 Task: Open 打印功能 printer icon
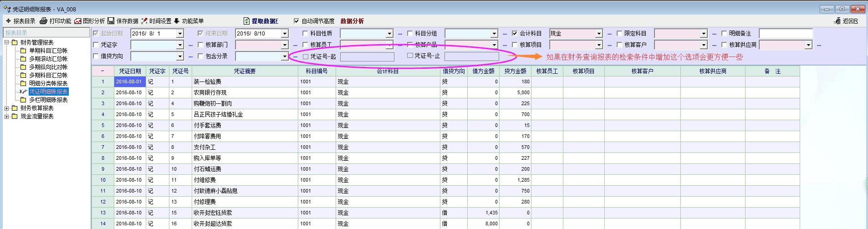point(44,21)
